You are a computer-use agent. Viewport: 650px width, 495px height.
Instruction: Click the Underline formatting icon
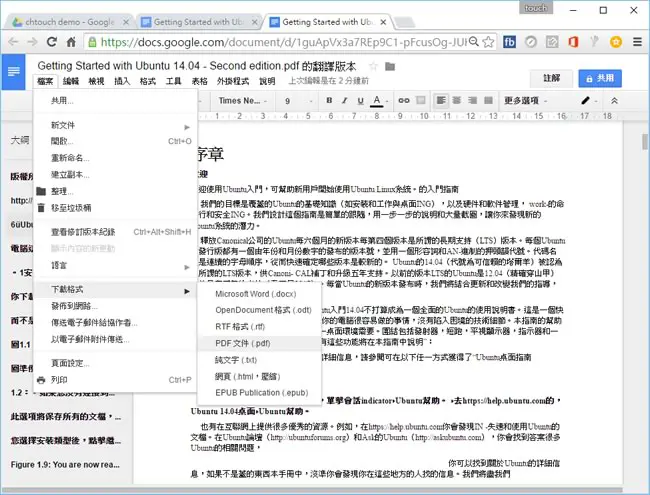360,100
